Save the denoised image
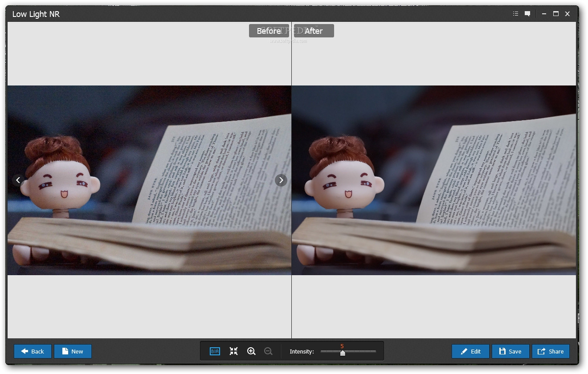The height and width of the screenshot is (374, 588). coord(510,351)
